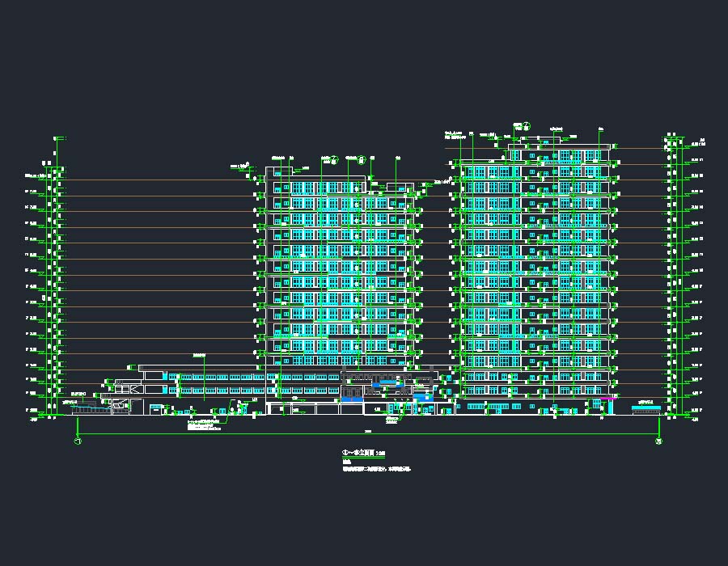Click the annotation text block below the podium
The width and height of the screenshot is (728, 566).
click(x=202, y=425)
